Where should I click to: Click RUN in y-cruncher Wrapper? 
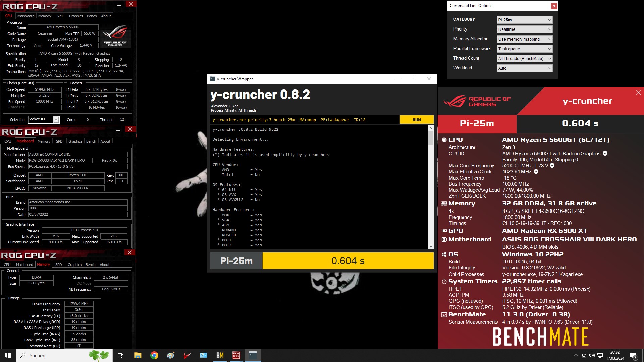coord(417,120)
